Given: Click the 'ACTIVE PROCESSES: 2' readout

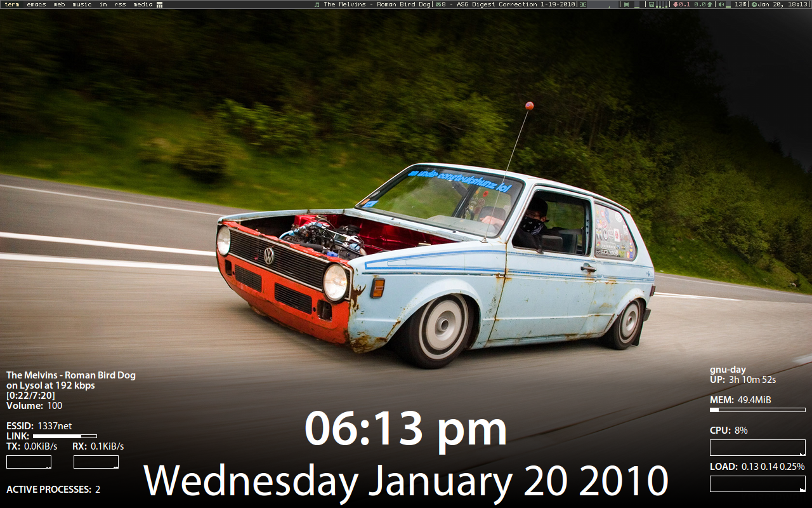Looking at the screenshot, I should [53, 490].
